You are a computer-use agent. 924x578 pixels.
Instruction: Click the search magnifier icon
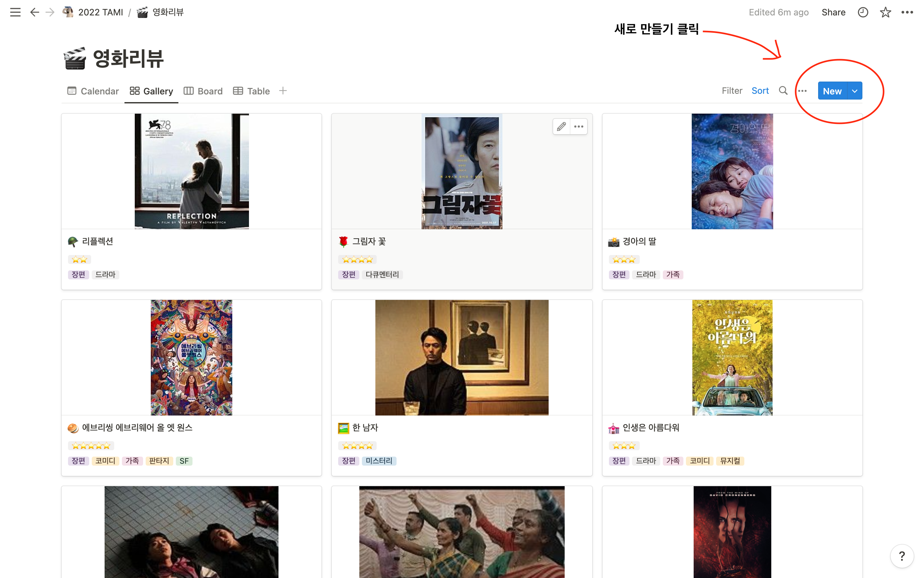(x=783, y=91)
